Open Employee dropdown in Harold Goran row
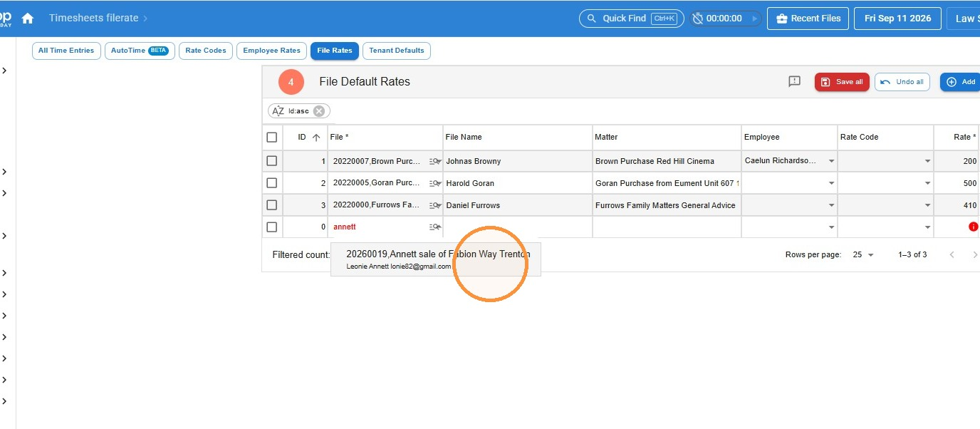The width and height of the screenshot is (980, 429). pyautogui.click(x=831, y=183)
